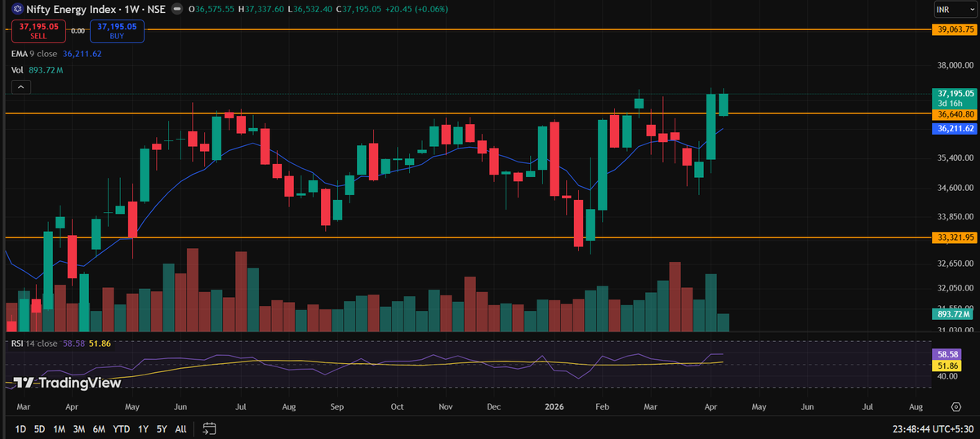The image size is (980, 439).
Task: Click the Nov label on the time axis
Action: 445,406
